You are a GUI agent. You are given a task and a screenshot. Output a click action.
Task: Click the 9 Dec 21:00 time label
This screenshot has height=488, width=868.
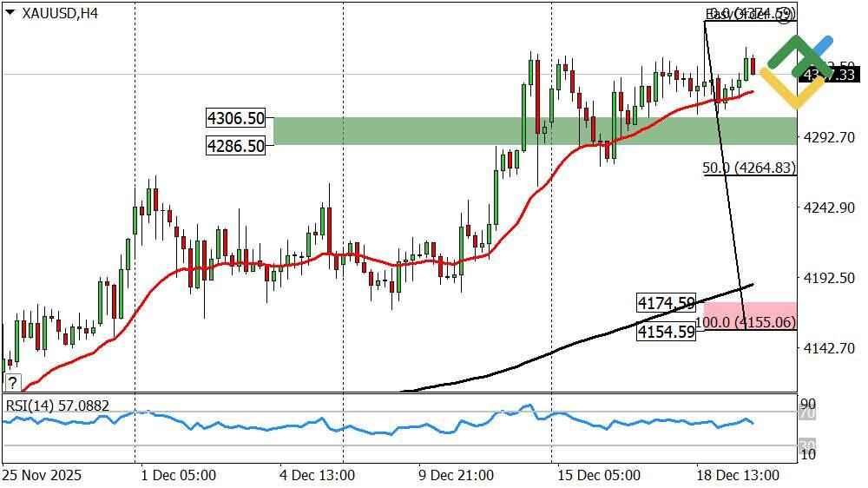[x=457, y=475]
